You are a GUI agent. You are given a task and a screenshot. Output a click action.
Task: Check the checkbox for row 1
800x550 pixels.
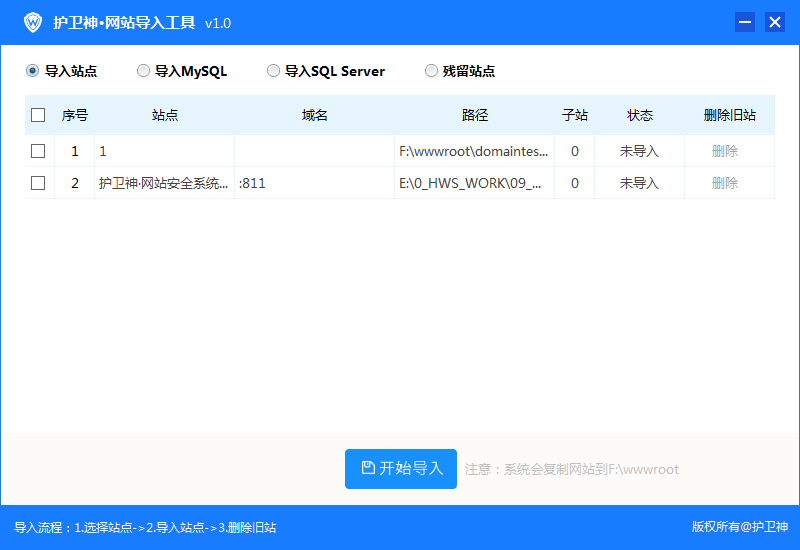(x=38, y=151)
